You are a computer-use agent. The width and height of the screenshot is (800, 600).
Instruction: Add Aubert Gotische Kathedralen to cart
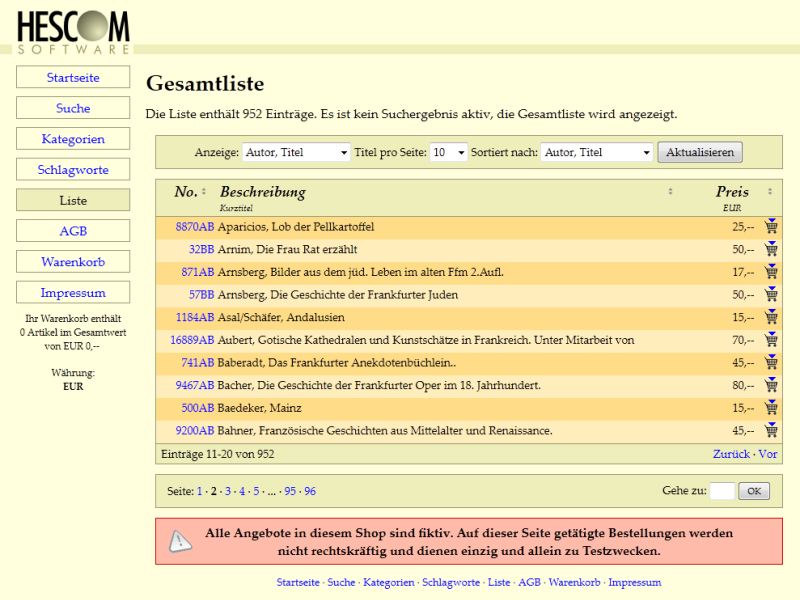770,340
